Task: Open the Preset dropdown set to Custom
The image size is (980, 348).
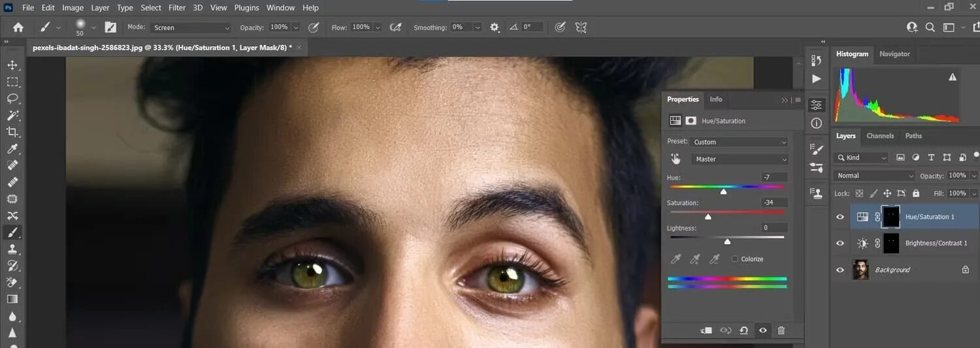Action: [740, 142]
